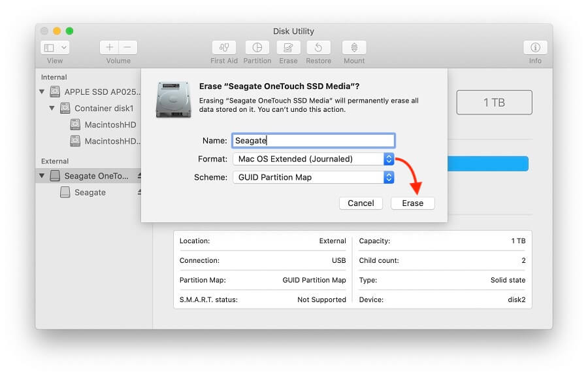Click the blue disk usage bar
The height and width of the screenshot is (376, 588).
coord(488,163)
